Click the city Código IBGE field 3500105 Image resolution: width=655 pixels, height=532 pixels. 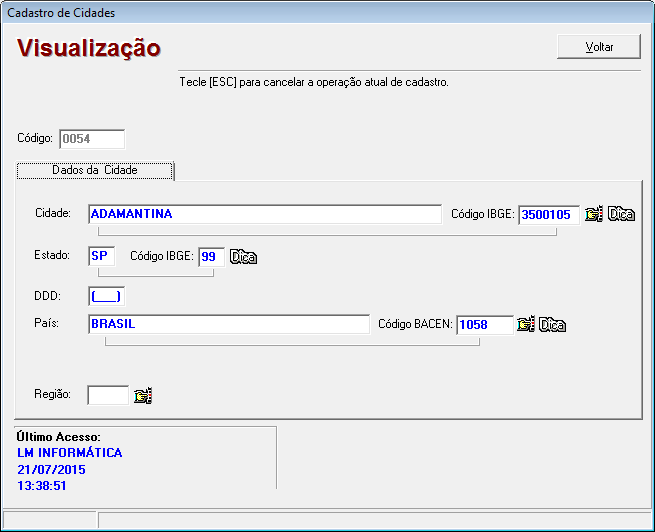(x=548, y=214)
